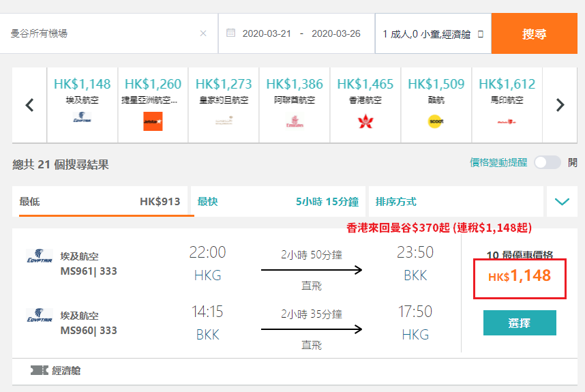Go to previous airlines in carousel
585x392 pixels.
[x=29, y=105]
